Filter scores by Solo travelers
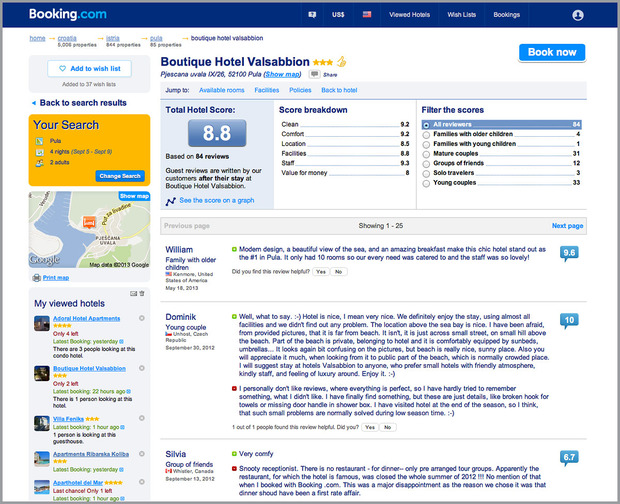This screenshot has width=620, height=504. [x=501, y=173]
